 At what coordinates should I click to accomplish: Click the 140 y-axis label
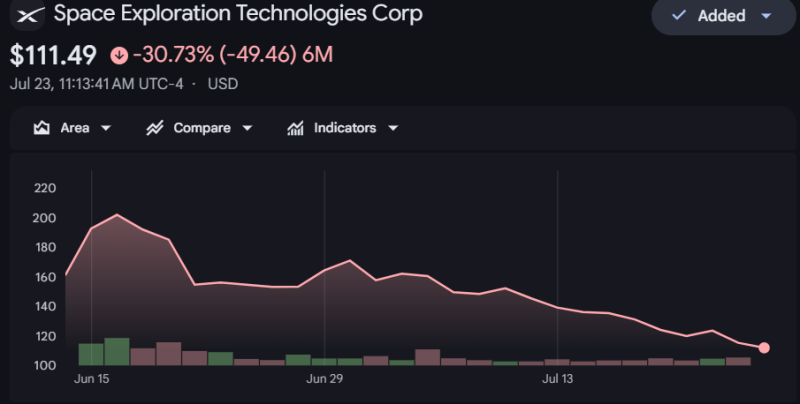coord(45,307)
